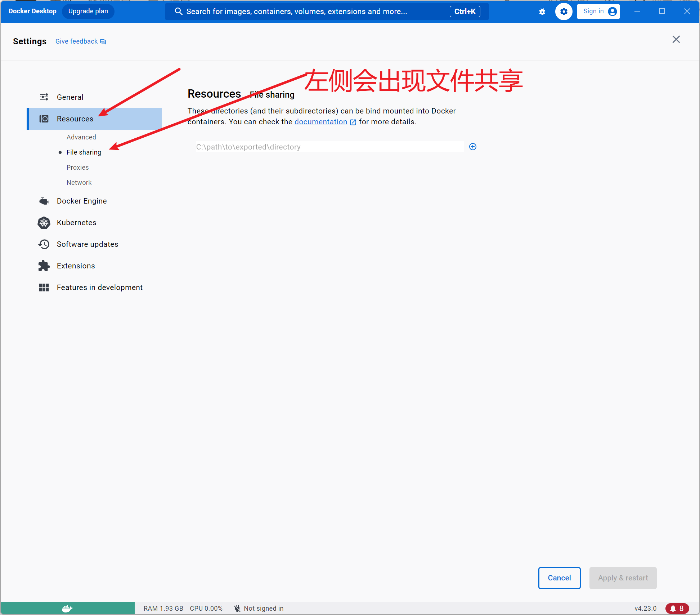Select the Proxies sub-item
The width and height of the screenshot is (700, 615).
(77, 168)
